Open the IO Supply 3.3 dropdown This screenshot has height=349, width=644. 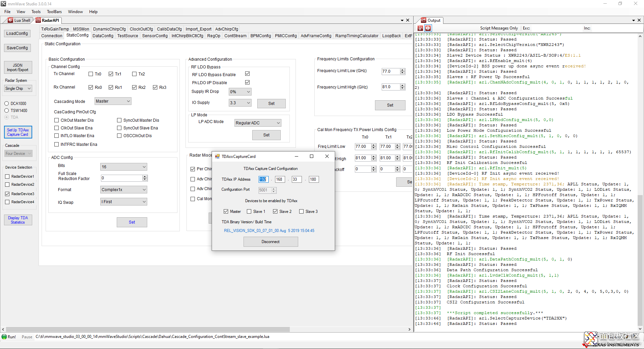(240, 103)
